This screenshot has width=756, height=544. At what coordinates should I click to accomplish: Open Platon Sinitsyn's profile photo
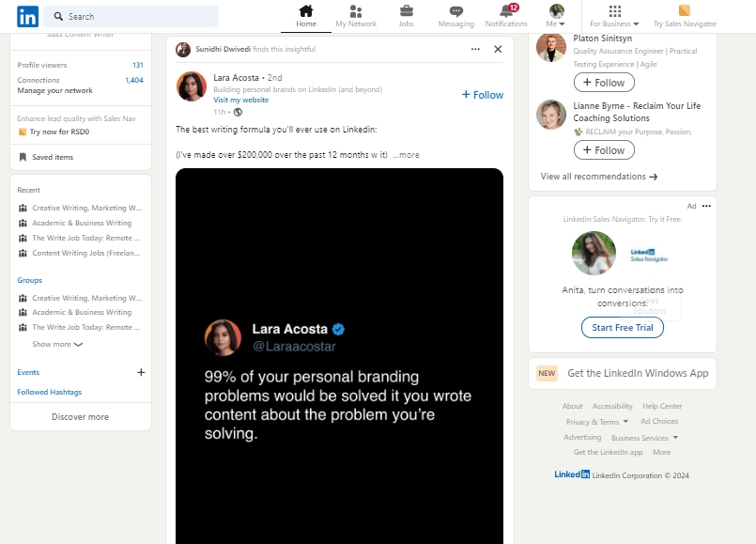(551, 47)
